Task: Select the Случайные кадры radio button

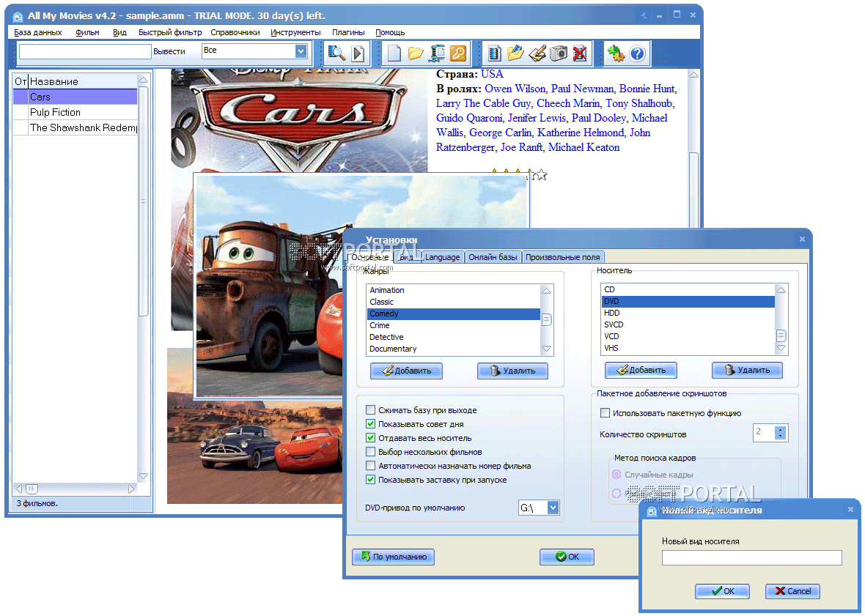Action: coord(616,475)
